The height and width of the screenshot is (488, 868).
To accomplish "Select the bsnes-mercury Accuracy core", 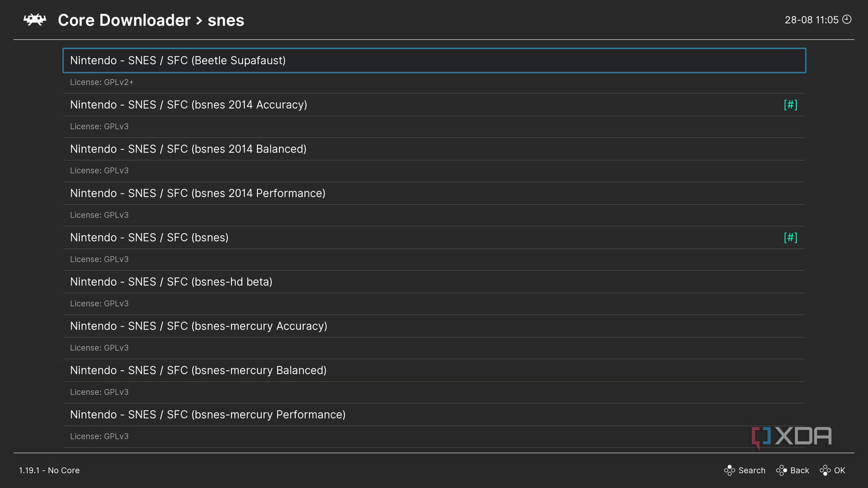I will (434, 326).
